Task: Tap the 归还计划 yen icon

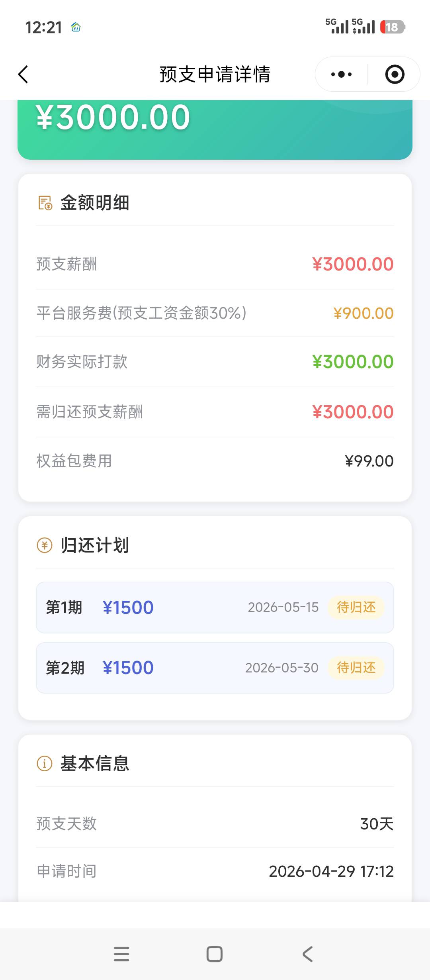Action: 45,545
